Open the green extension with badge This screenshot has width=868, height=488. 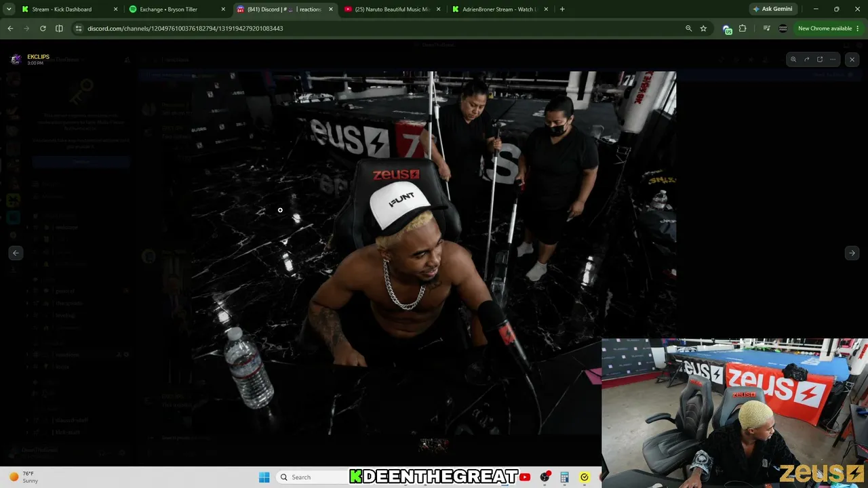(727, 28)
